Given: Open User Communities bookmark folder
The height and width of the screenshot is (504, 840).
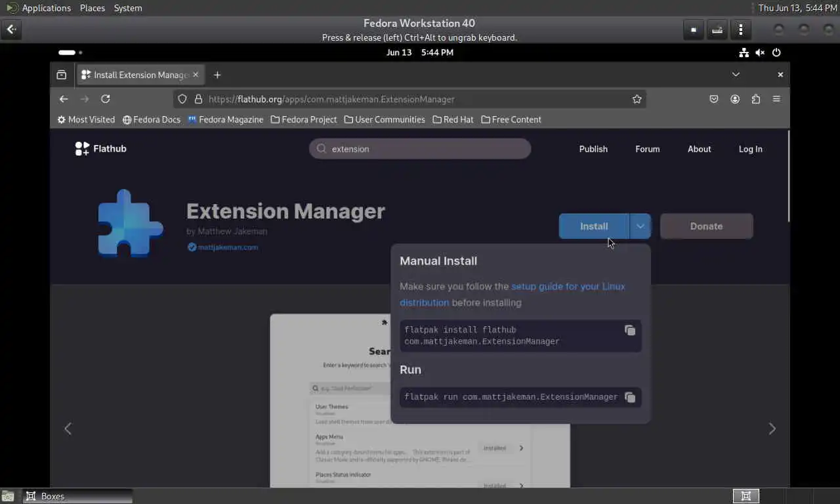Looking at the screenshot, I should tap(385, 119).
